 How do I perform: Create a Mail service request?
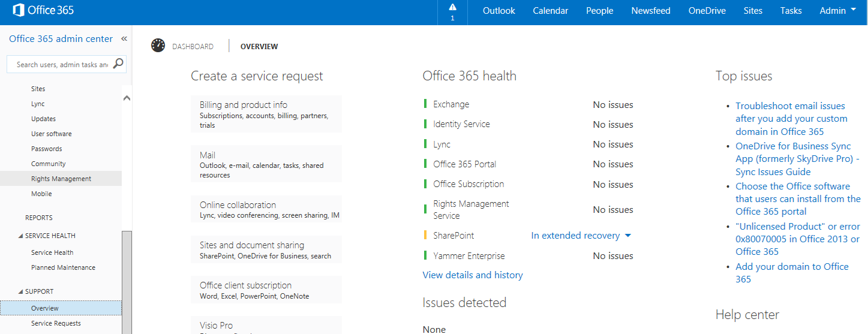(266, 164)
